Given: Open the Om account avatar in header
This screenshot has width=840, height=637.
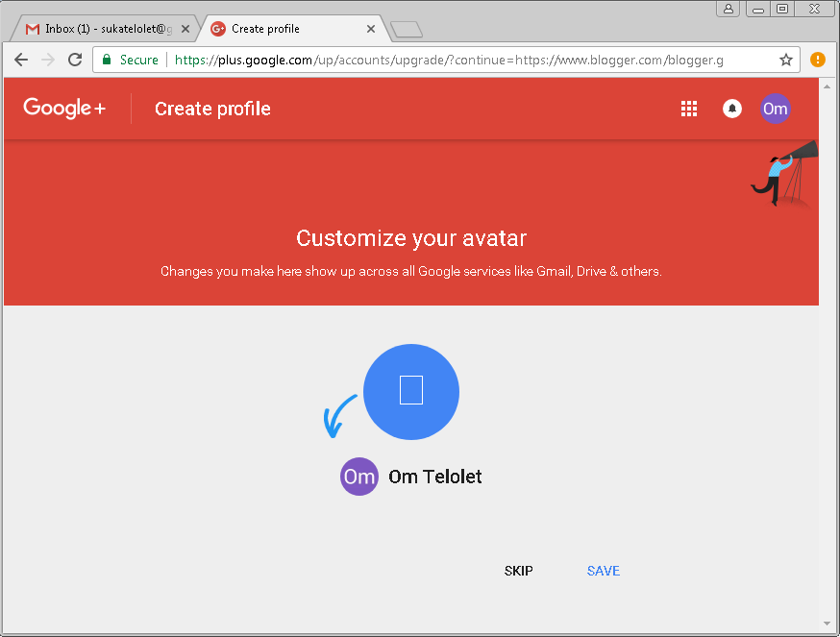Looking at the screenshot, I should point(775,109).
